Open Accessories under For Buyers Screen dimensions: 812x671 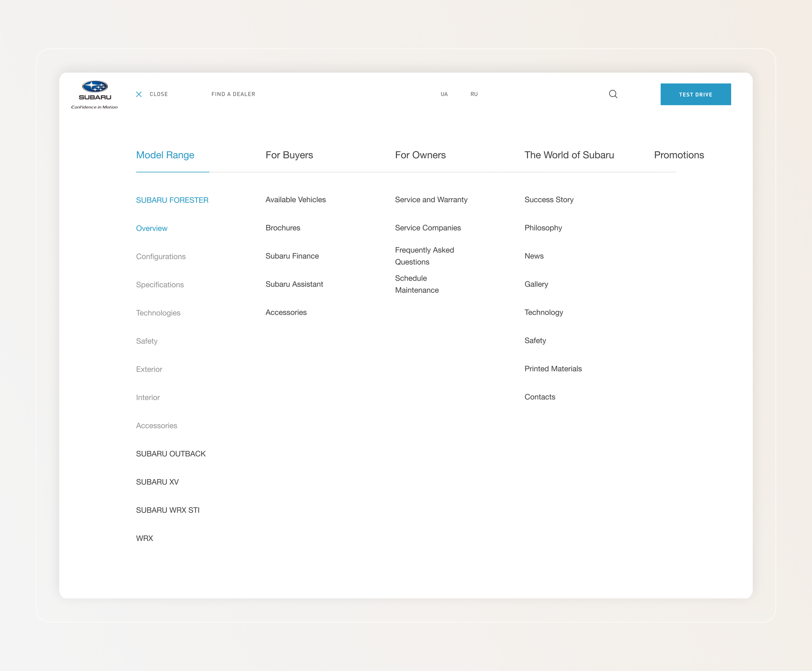tap(286, 312)
